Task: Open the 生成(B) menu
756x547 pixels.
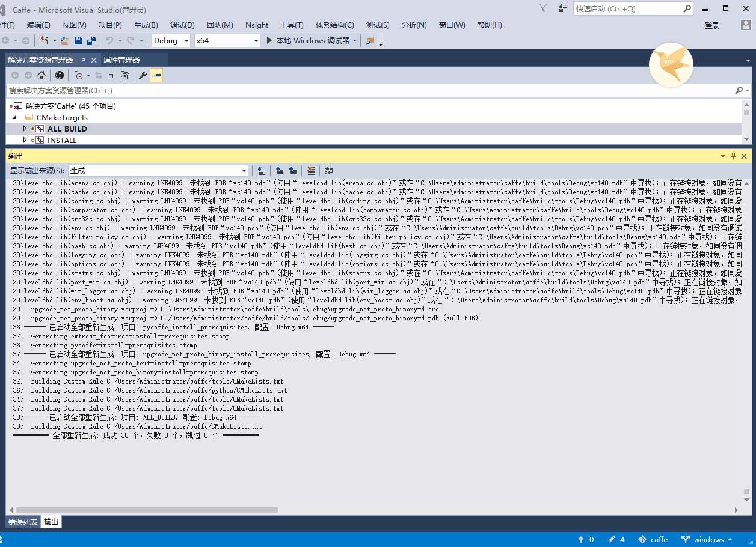Action: pyautogui.click(x=146, y=25)
